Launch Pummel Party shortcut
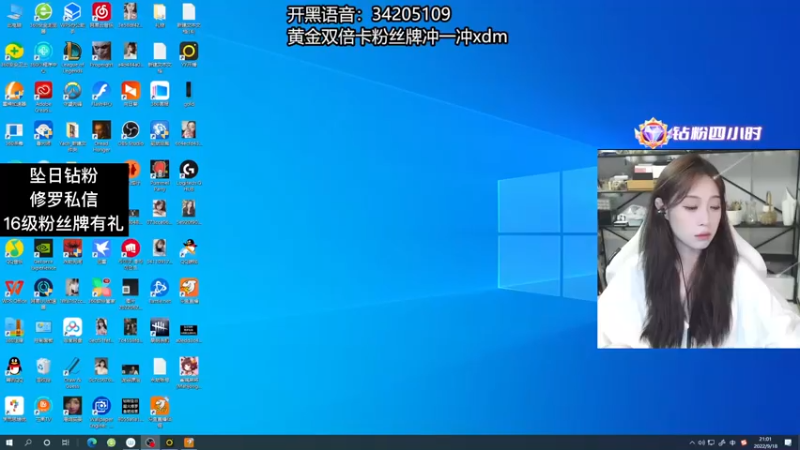 160,176
